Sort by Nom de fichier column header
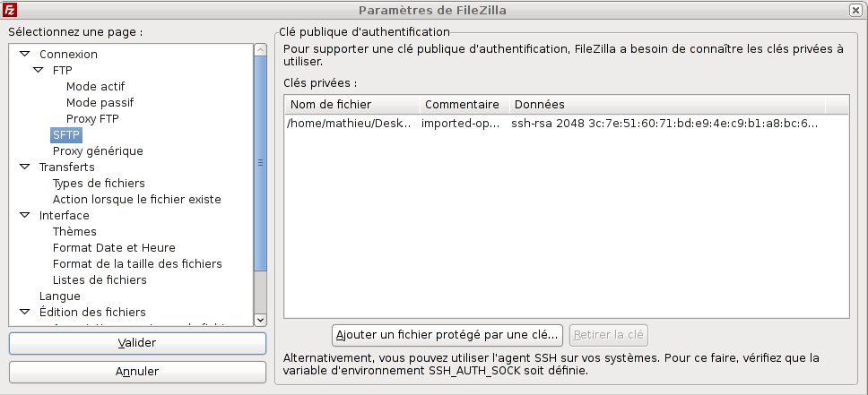 (x=352, y=104)
